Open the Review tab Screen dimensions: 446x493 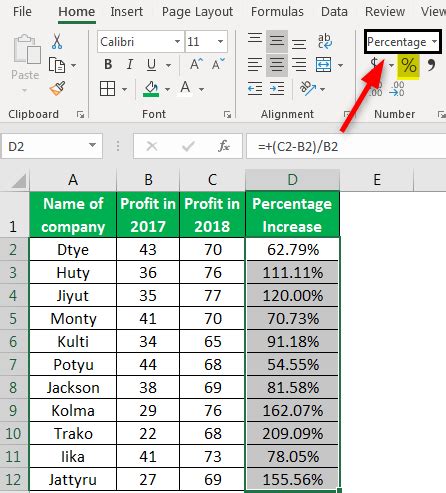coord(385,12)
